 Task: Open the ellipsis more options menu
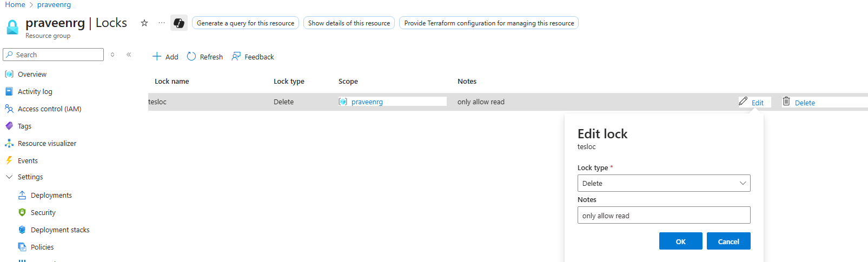[x=162, y=23]
